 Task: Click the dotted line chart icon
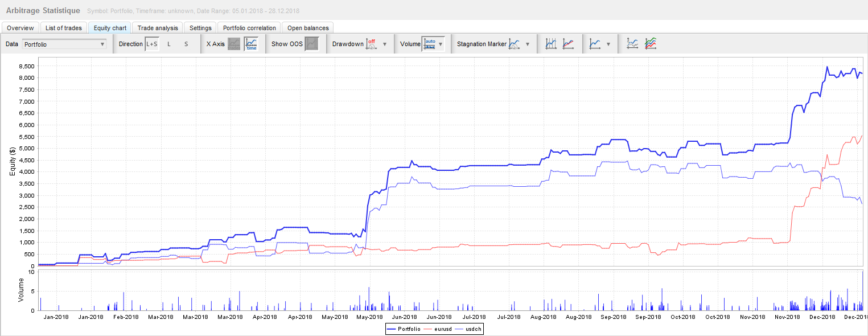tap(632, 44)
